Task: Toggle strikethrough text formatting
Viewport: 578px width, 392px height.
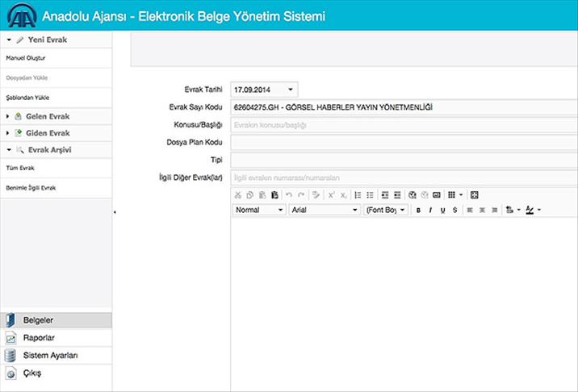Action: 454,210
